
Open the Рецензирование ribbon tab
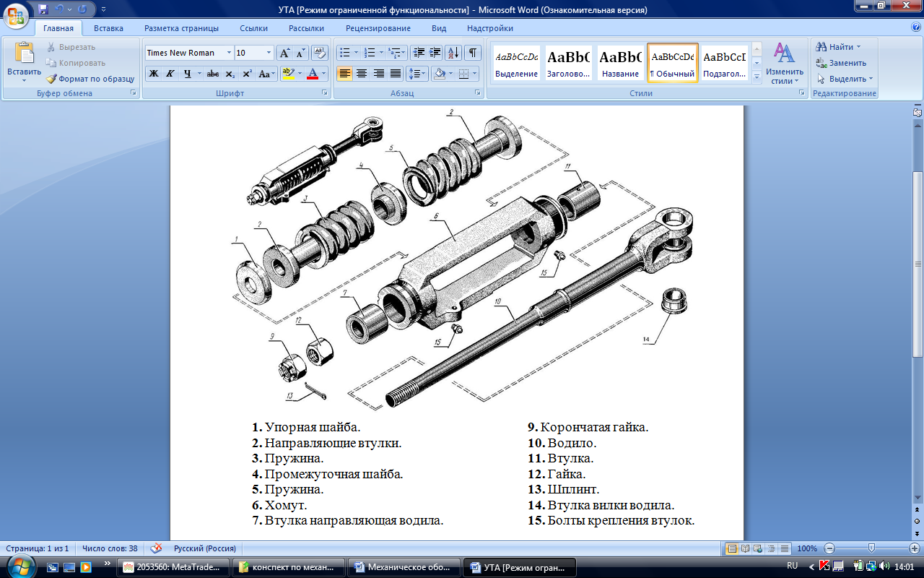[x=378, y=28]
